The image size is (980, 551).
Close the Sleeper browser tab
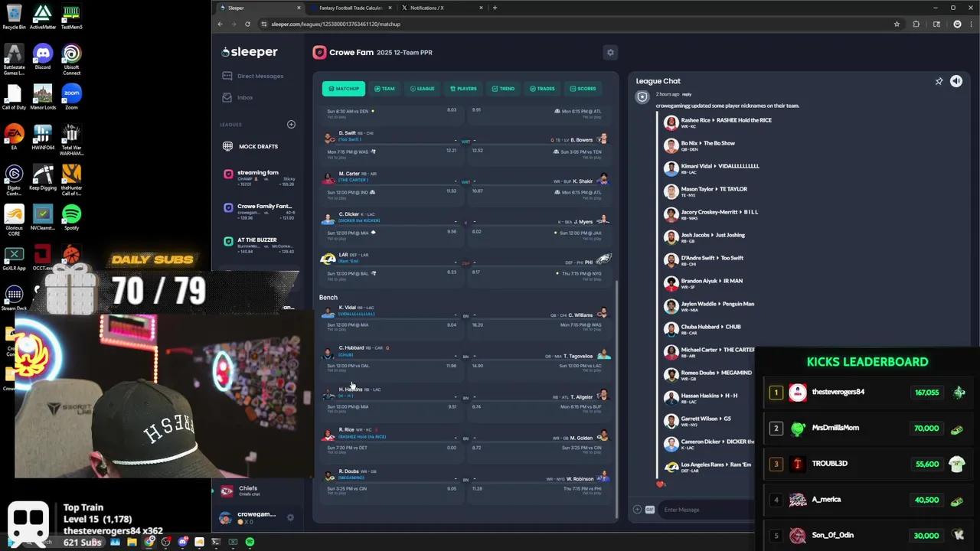point(299,8)
